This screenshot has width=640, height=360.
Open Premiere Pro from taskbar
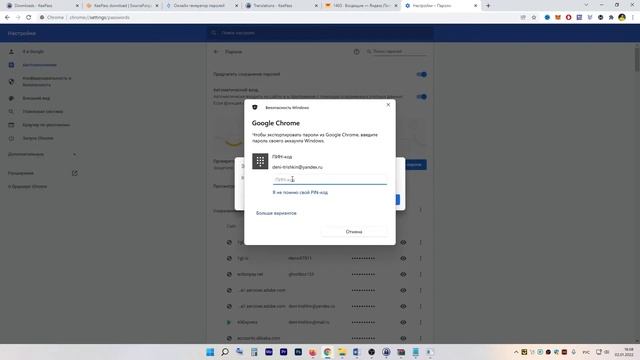[283, 352]
